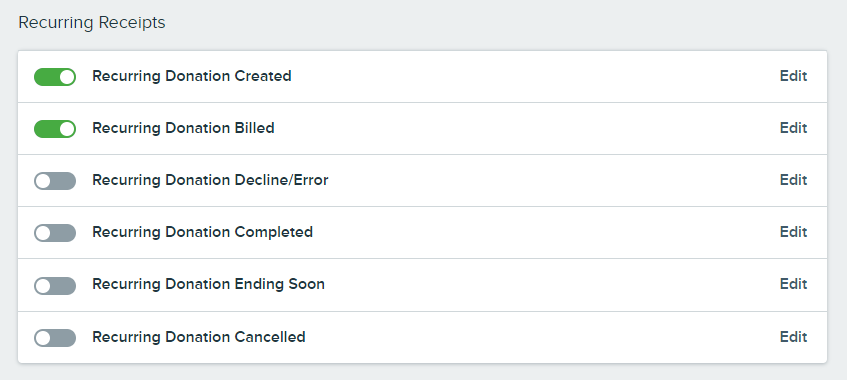847x380 pixels.
Task: Enable the Recurring Donation Decline/Error toggle
Action: click(x=55, y=181)
